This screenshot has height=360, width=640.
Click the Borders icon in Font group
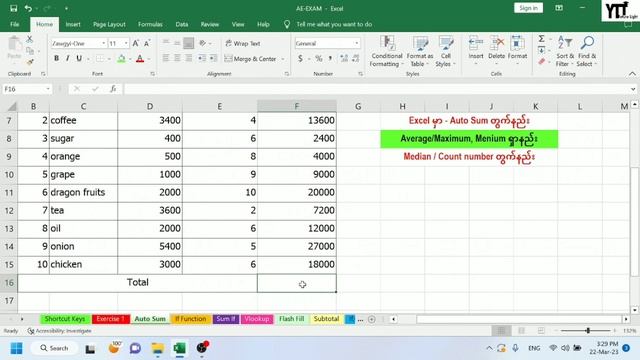tap(100, 59)
